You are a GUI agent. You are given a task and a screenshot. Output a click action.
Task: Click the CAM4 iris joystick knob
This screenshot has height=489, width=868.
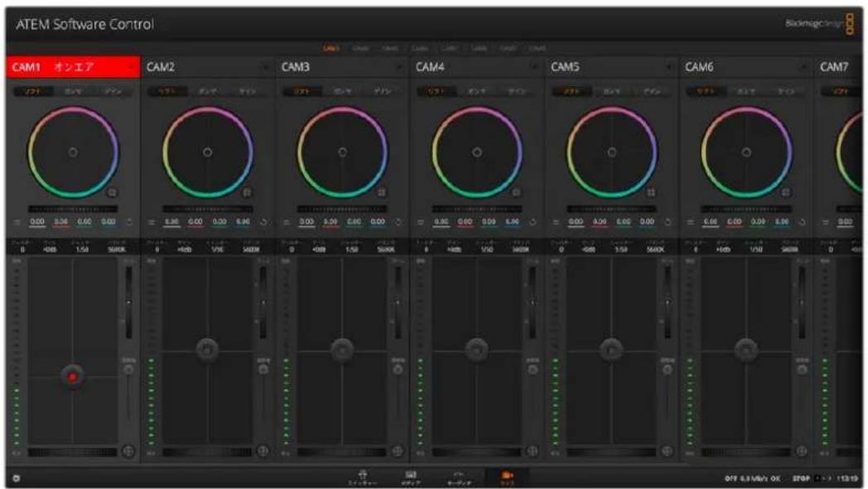pyautogui.click(x=476, y=349)
